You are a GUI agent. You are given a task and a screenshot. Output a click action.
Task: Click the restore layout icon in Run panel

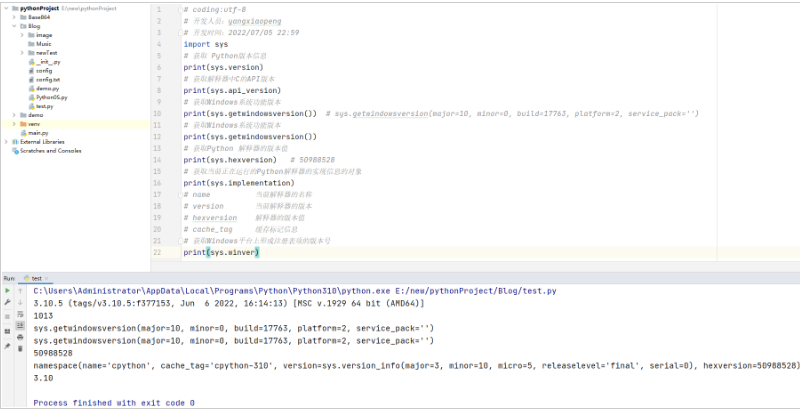click(x=8, y=331)
